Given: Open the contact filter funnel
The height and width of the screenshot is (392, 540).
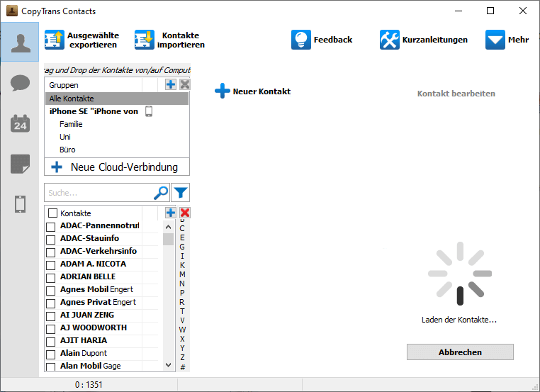Looking at the screenshot, I should pyautogui.click(x=181, y=193).
